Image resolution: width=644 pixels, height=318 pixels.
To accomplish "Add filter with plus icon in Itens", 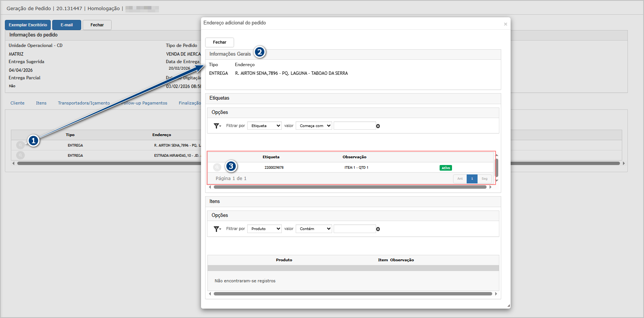I will point(378,229).
